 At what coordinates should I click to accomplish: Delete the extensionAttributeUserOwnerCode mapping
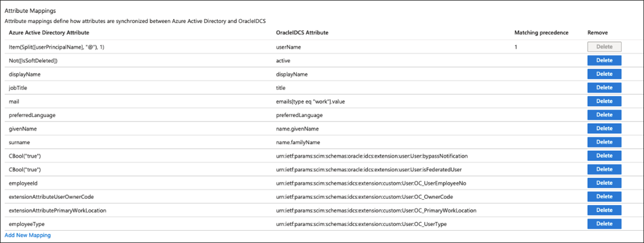pyautogui.click(x=604, y=197)
